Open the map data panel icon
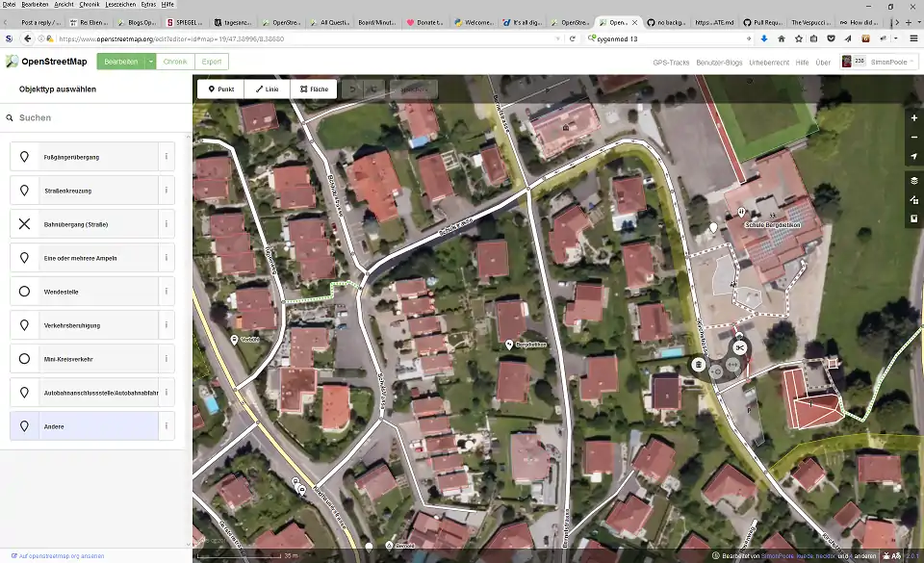This screenshot has width=924, height=563. 913,200
